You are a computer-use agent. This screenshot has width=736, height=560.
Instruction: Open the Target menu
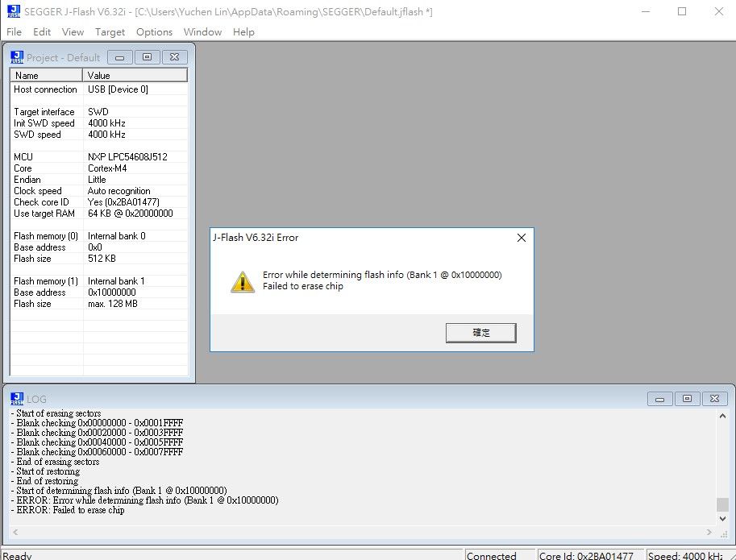(110, 32)
